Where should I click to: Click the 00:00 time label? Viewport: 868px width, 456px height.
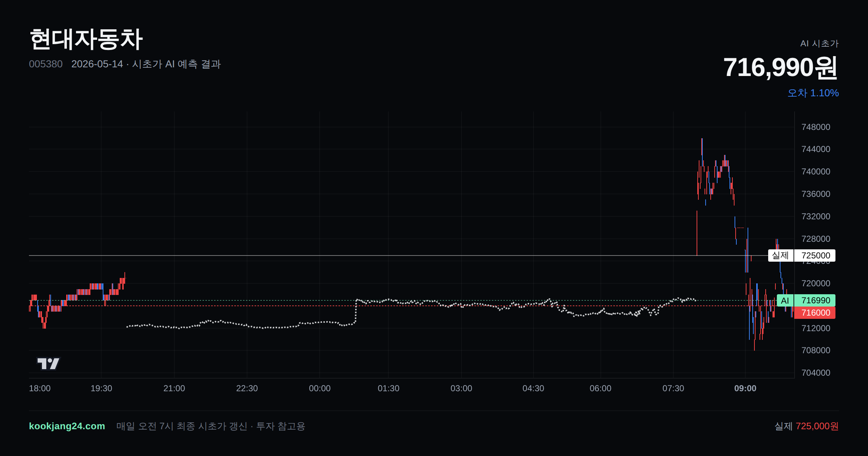(x=320, y=388)
